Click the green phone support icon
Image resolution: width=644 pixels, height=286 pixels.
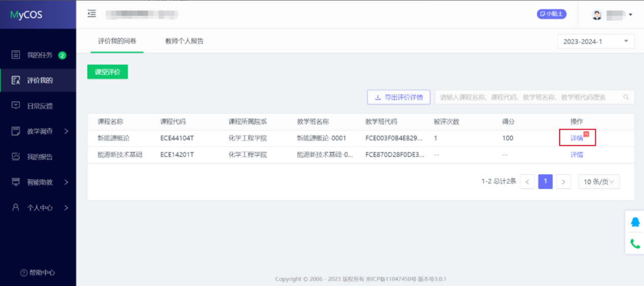click(x=635, y=244)
